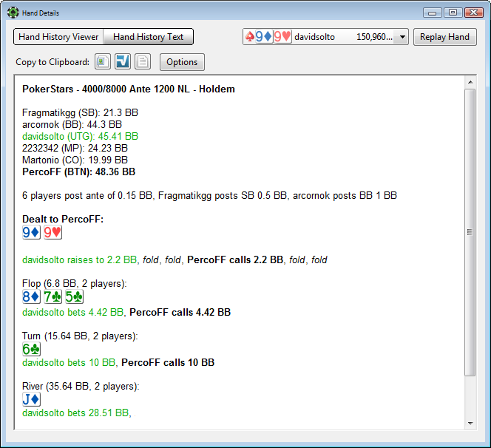Screen dimensions: 491x448
Task: Maximize the Hand Details window
Action: (453, 13)
